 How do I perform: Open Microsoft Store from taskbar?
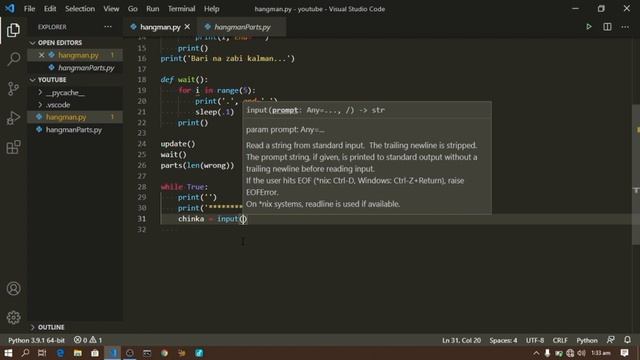click(95, 353)
